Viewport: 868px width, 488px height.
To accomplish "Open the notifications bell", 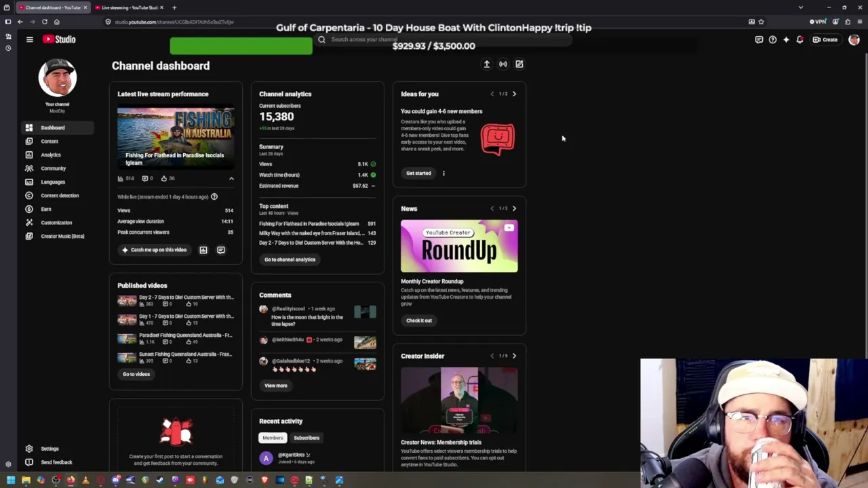I will pyautogui.click(x=800, y=40).
